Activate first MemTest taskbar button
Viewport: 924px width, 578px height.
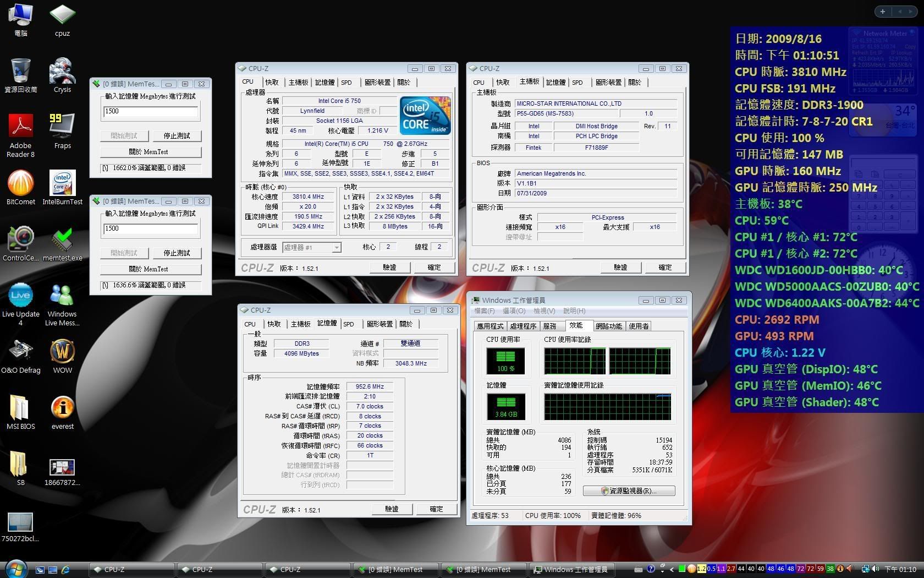(x=395, y=570)
